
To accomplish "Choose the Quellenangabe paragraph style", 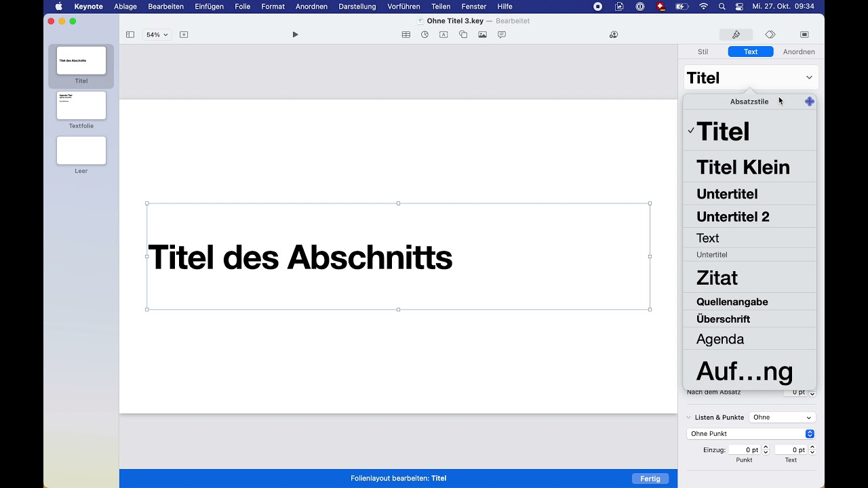I will point(750,302).
